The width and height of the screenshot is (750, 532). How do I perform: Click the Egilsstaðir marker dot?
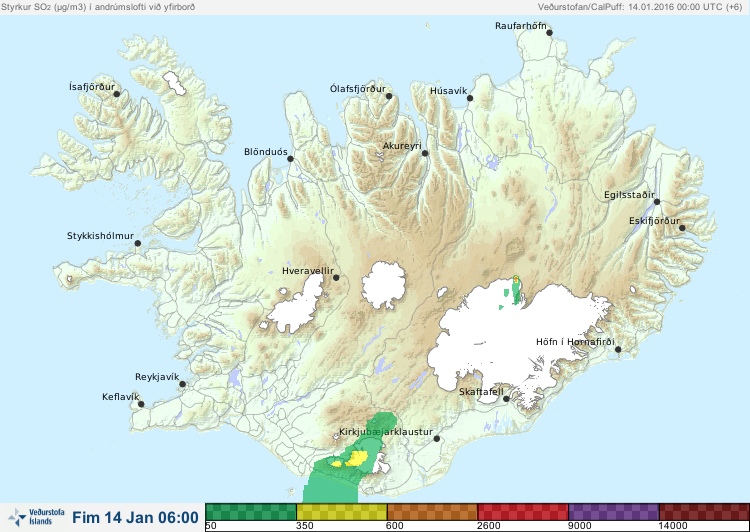pyautogui.click(x=657, y=202)
